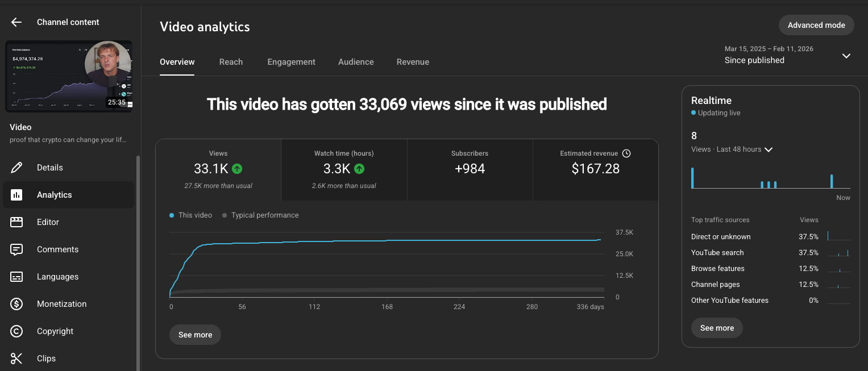
Task: Open the Languages sidebar icon
Action: click(x=16, y=276)
